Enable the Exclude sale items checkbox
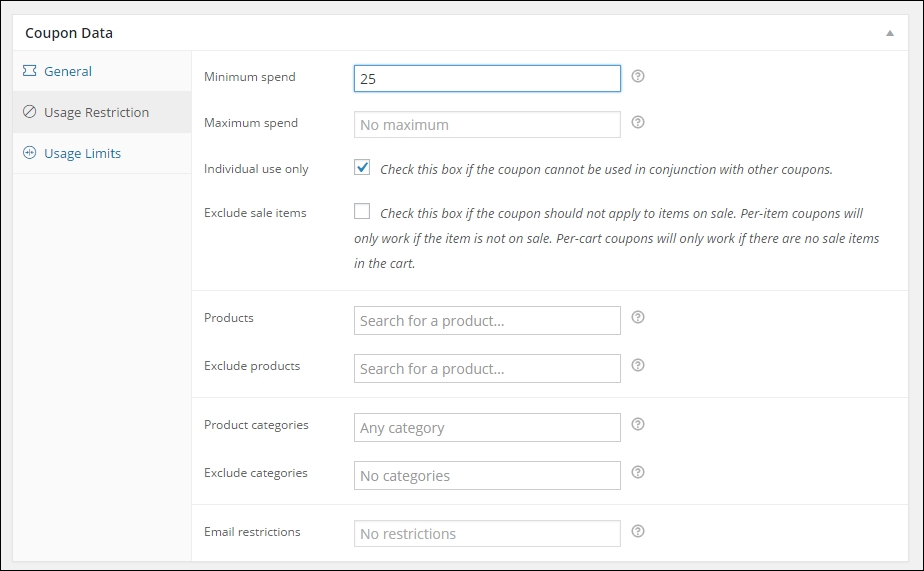924x571 pixels. tap(362, 211)
